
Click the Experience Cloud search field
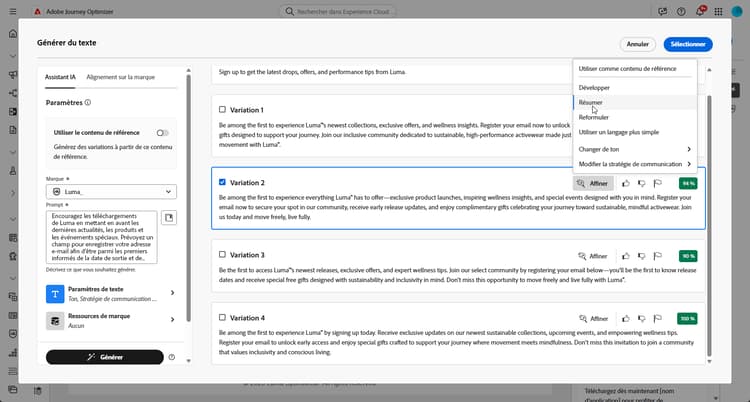click(x=338, y=11)
